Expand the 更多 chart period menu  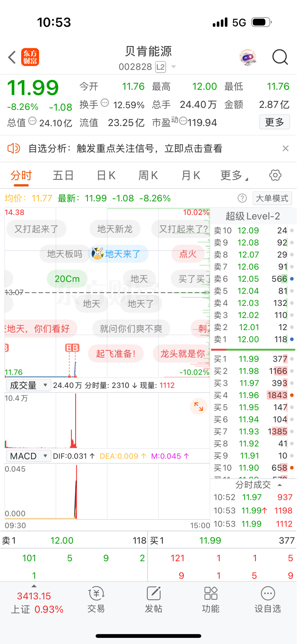tap(234, 176)
